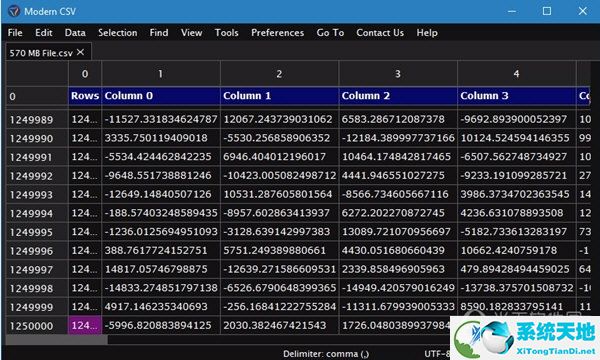
Task: Select row header 1249996
Action: (37, 251)
